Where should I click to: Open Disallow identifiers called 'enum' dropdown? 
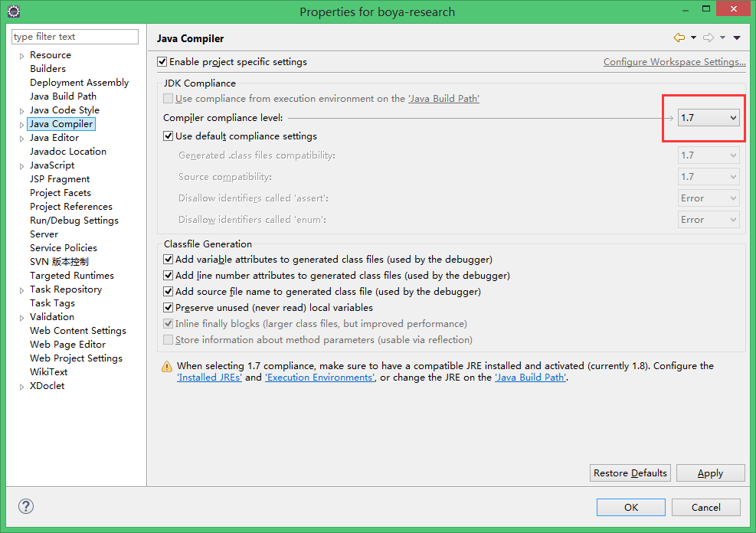click(709, 219)
